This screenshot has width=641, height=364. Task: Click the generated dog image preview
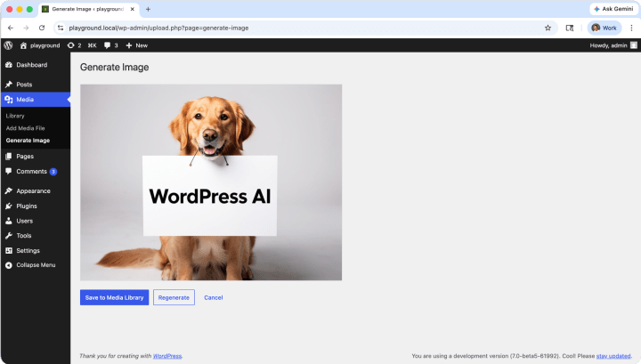tap(211, 182)
